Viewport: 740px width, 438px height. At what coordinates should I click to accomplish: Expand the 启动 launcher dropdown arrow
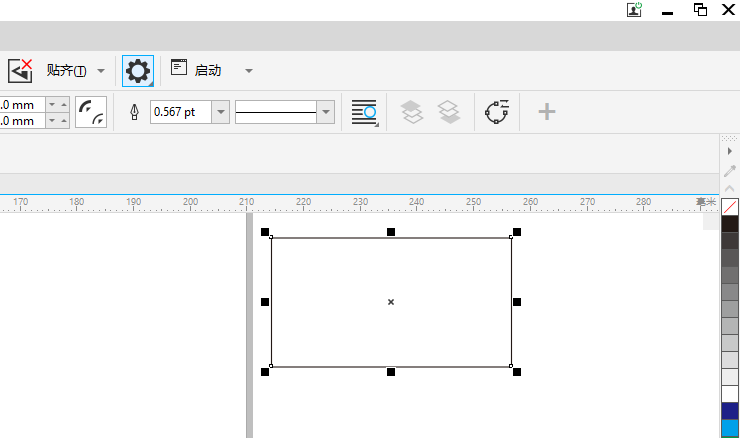pos(249,71)
